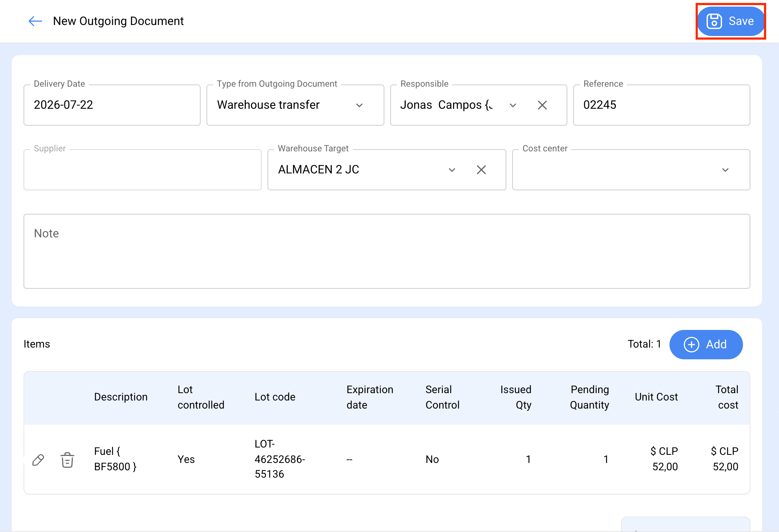Viewport: 779px width, 532px height.
Task: Click the 'Items' section heading
Action: (x=37, y=344)
